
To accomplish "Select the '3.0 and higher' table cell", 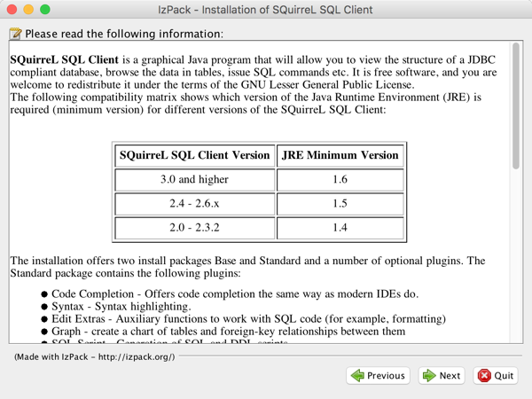I will coord(195,179).
